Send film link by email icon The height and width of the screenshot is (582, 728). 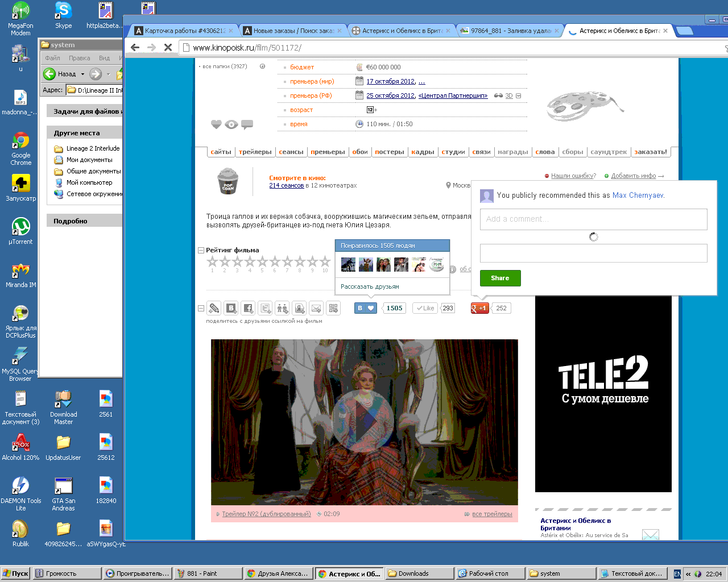coord(316,308)
